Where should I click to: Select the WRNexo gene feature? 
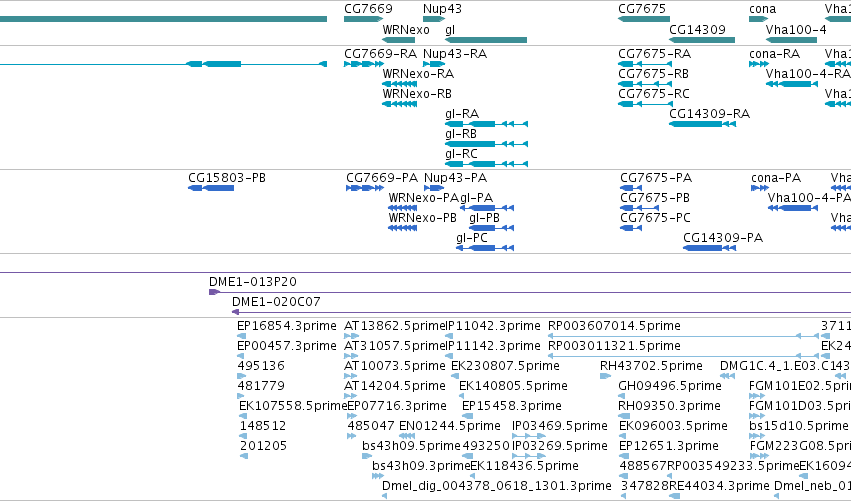click(x=398, y=40)
